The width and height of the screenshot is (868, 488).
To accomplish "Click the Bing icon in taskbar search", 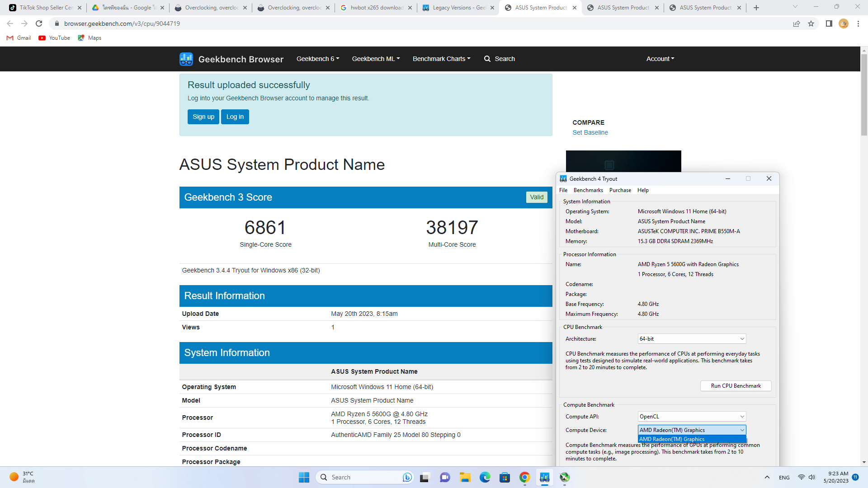I will click(407, 477).
